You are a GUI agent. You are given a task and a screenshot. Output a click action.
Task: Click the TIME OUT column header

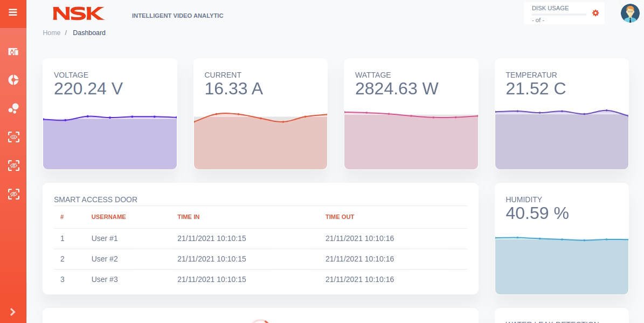pos(340,217)
